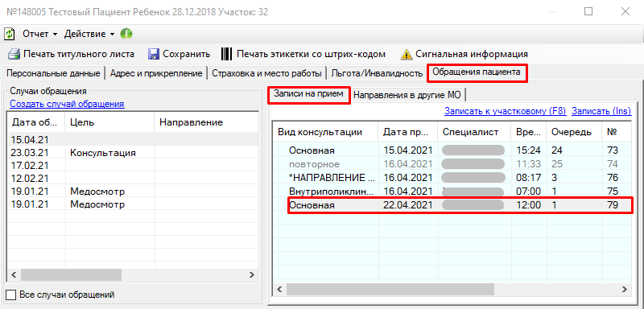Open the Отчет dropdown menu

39,34
